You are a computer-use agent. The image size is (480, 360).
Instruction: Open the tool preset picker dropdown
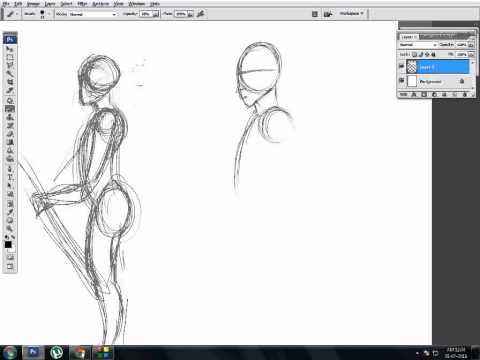pyautogui.click(x=17, y=14)
